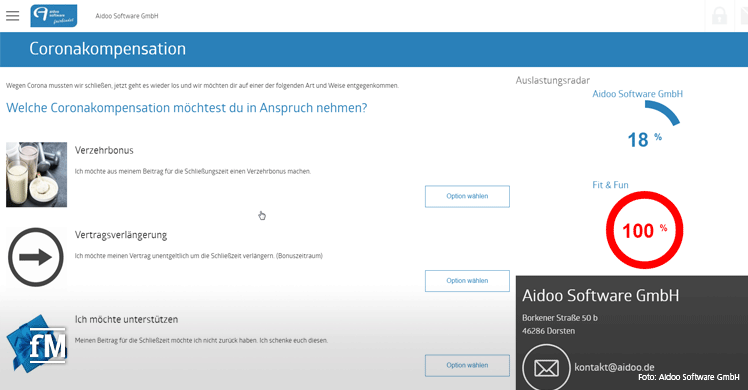Click the question 'Welche Coronakompensation möchtest du...'
Screen dimensions: 748x390
(x=187, y=108)
